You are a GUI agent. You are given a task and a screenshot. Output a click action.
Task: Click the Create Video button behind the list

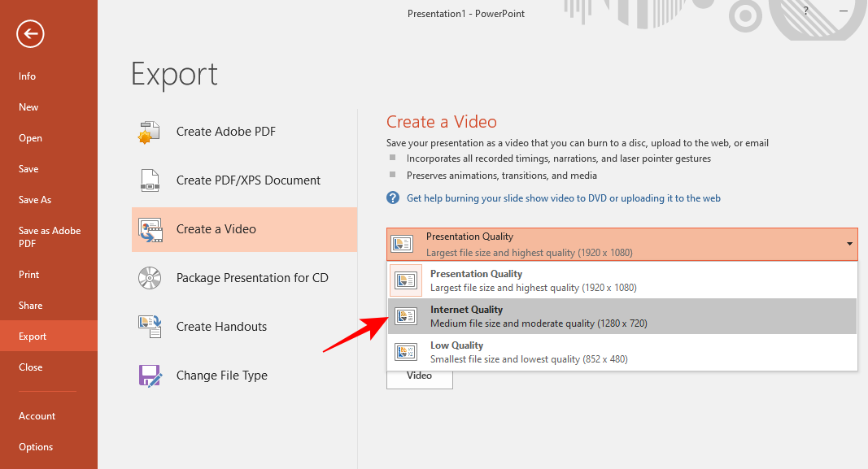click(420, 380)
